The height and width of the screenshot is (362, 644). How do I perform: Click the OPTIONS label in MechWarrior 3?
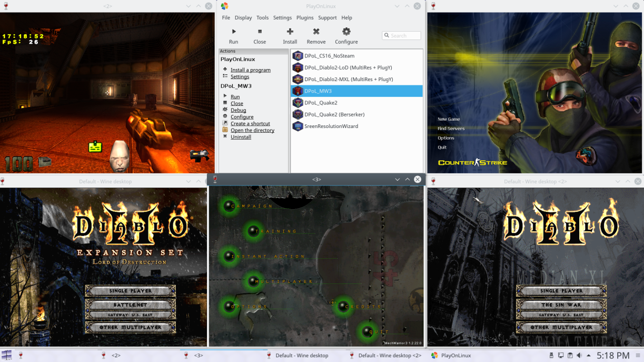click(249, 307)
